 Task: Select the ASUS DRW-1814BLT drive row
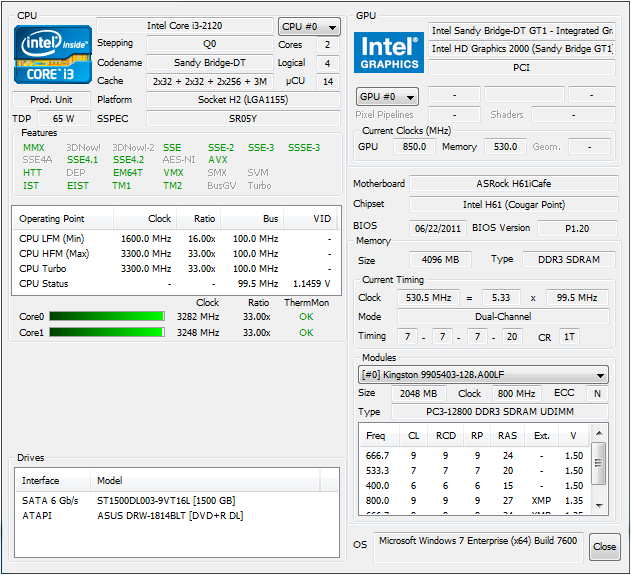point(177,515)
